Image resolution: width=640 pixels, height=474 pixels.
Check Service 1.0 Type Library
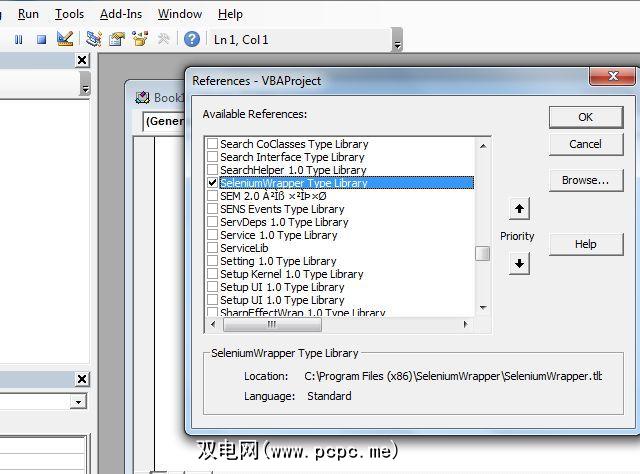click(x=212, y=235)
